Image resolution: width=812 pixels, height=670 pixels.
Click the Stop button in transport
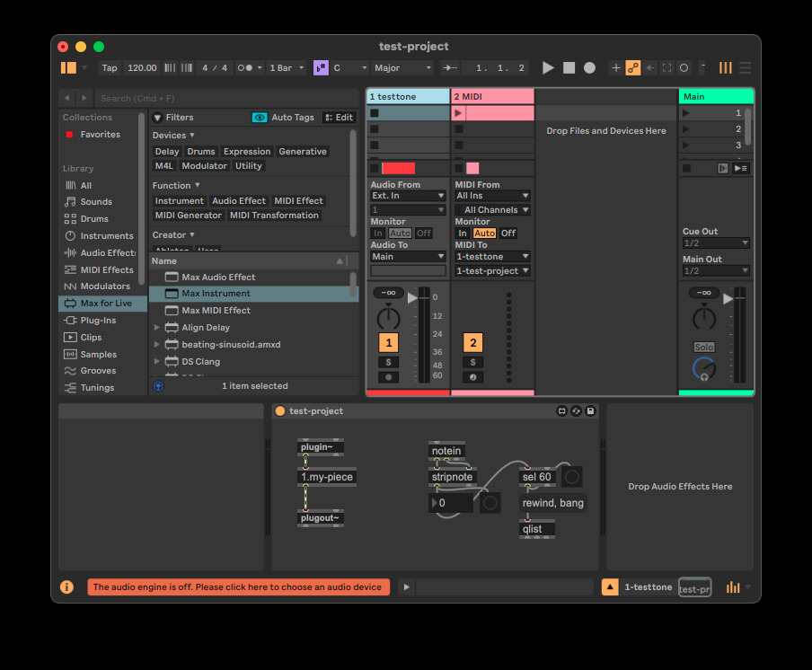click(569, 68)
